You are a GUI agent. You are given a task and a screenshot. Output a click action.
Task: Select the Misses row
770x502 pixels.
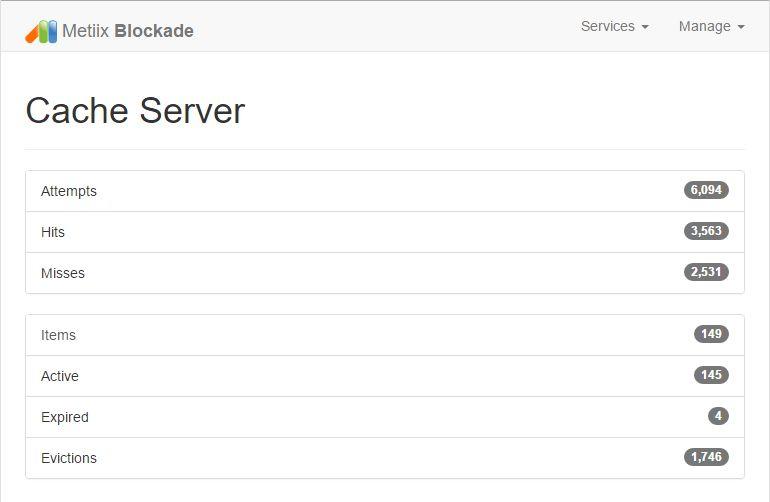coord(385,273)
